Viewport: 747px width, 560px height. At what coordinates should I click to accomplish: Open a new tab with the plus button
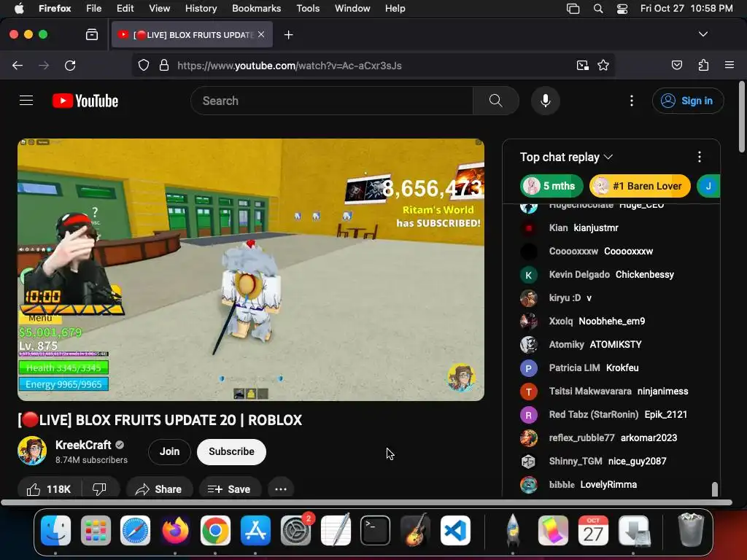pyautogui.click(x=288, y=35)
